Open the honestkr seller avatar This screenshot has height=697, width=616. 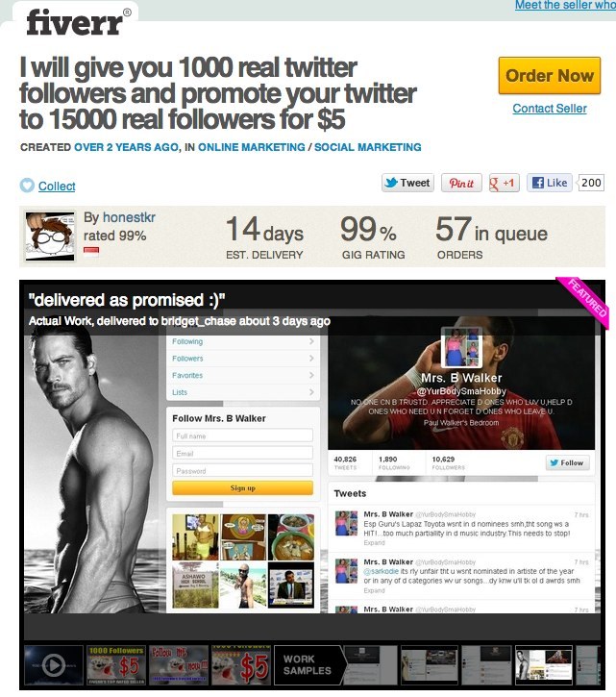click(x=50, y=236)
